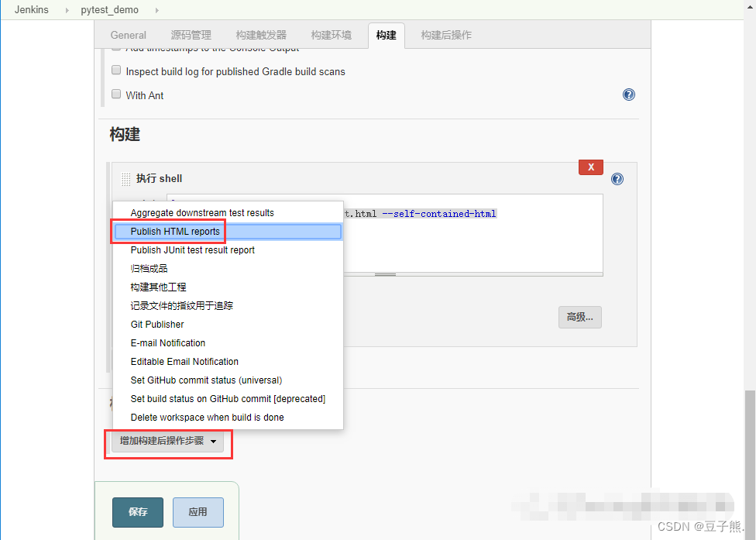Click the 构建 section heading
756x540 pixels.
coord(125,134)
